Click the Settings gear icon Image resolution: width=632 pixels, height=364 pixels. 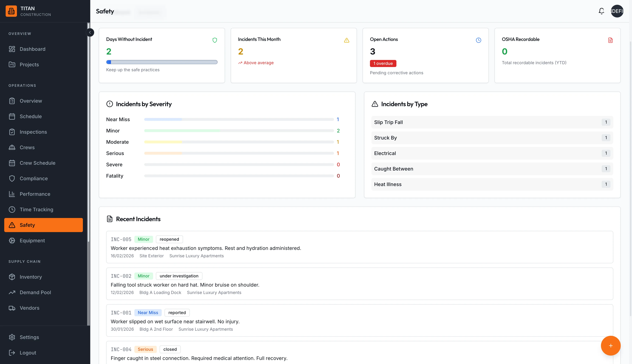(12, 337)
